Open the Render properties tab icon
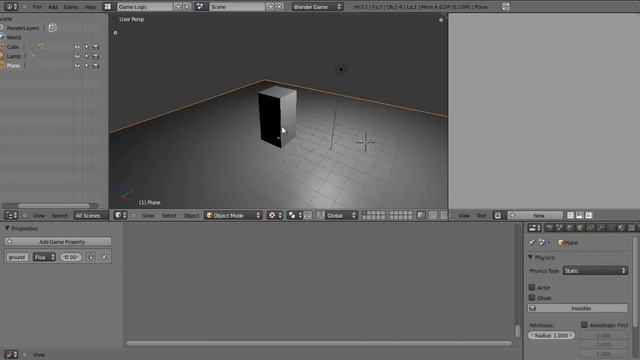The width and height of the screenshot is (640, 360). (x=550, y=228)
